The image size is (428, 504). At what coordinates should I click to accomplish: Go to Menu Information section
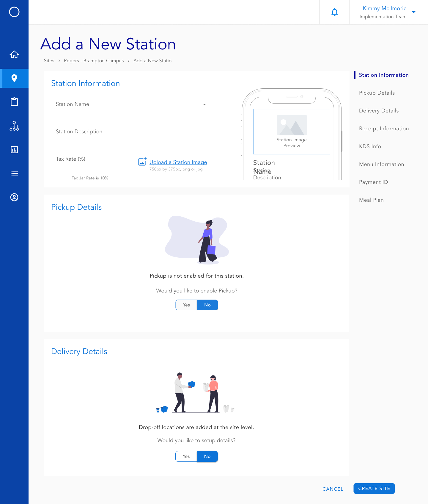coord(382,164)
